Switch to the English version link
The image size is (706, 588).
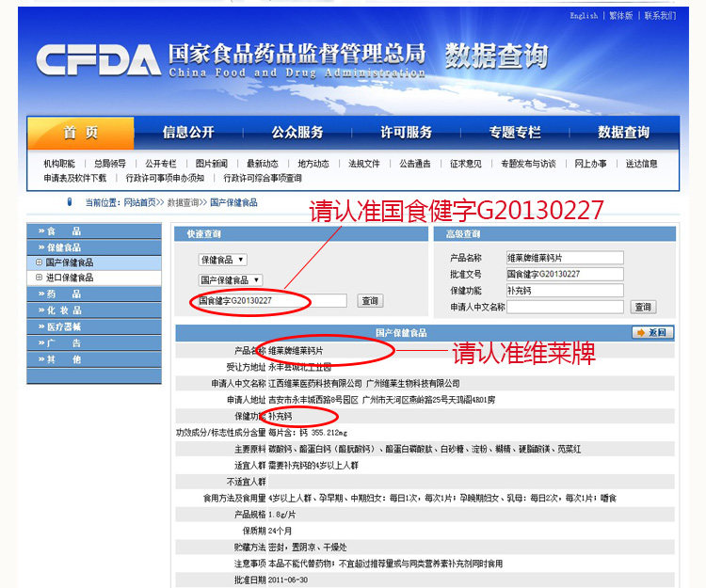click(584, 16)
